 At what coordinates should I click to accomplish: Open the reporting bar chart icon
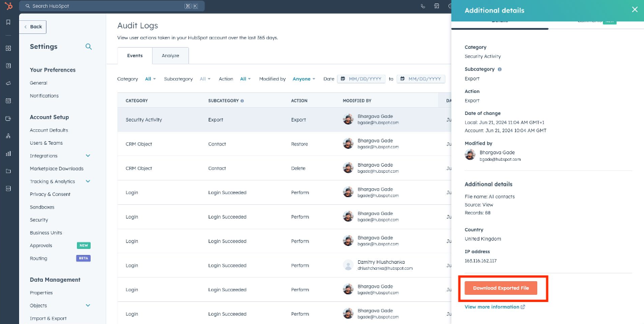8,154
